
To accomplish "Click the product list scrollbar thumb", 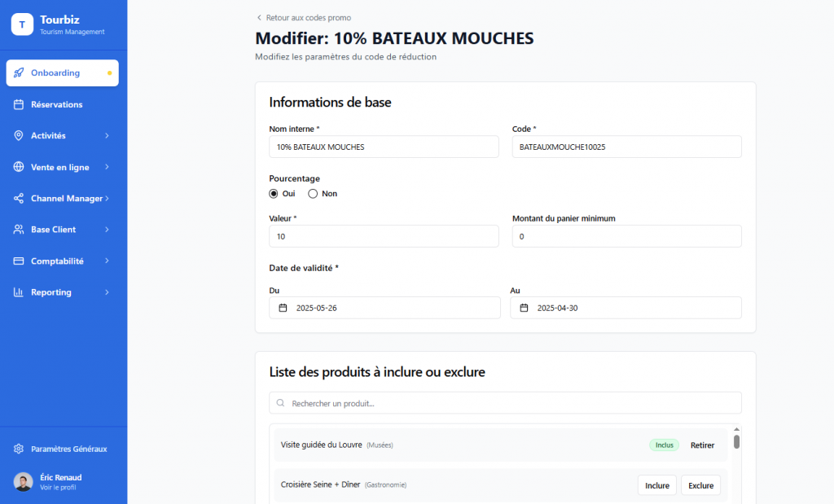I will click(736, 442).
